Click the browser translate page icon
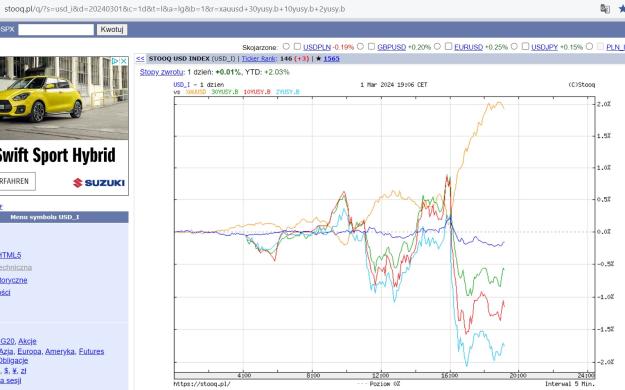The width and height of the screenshot is (625, 390). point(605,8)
